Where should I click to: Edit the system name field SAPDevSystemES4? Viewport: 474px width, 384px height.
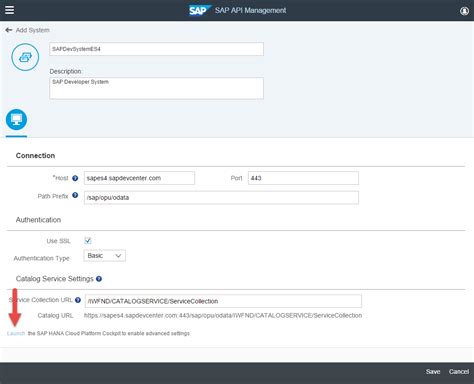pyautogui.click(x=156, y=49)
